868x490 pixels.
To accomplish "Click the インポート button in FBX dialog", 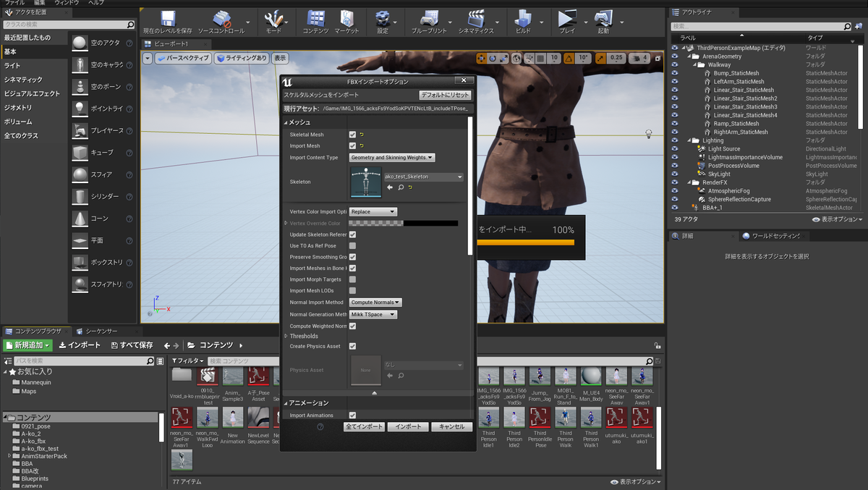I will 408,427.
